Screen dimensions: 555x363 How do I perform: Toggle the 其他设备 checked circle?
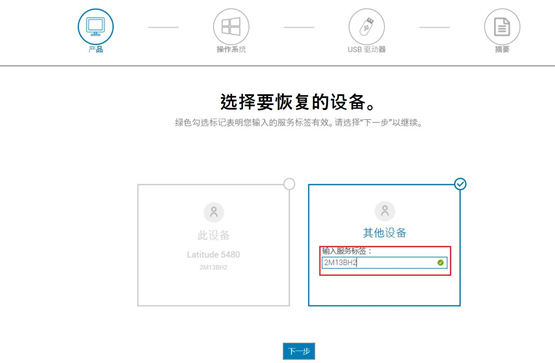click(x=460, y=184)
